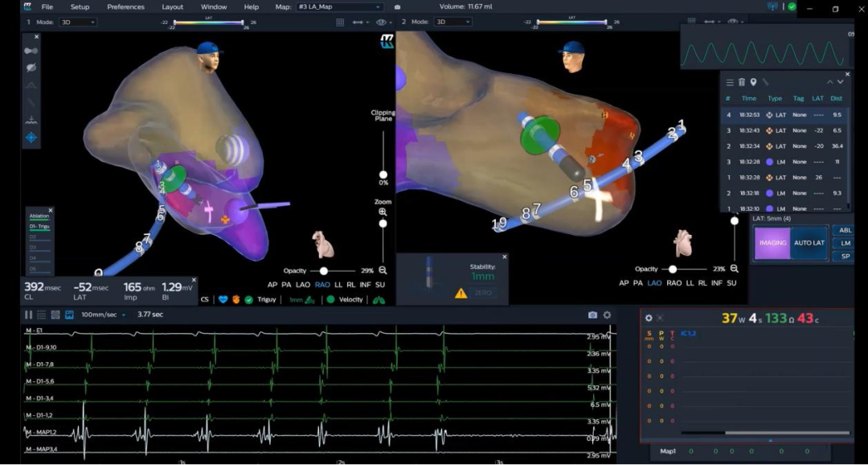Image resolution: width=868 pixels, height=465 pixels.
Task: Select the blue crosshair tool in left toolbar
Action: 31,138
